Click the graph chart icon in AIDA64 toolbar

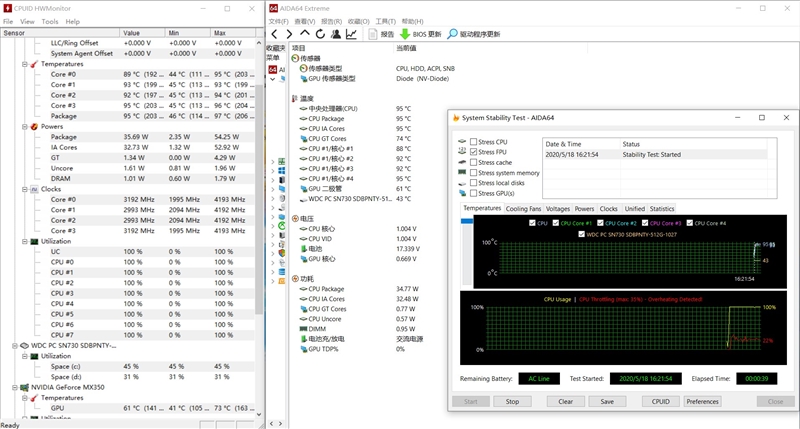(351, 34)
